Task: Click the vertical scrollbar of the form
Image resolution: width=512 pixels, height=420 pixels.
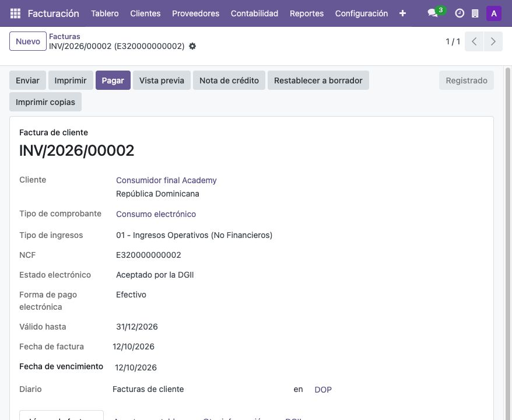Action: tap(507, 243)
